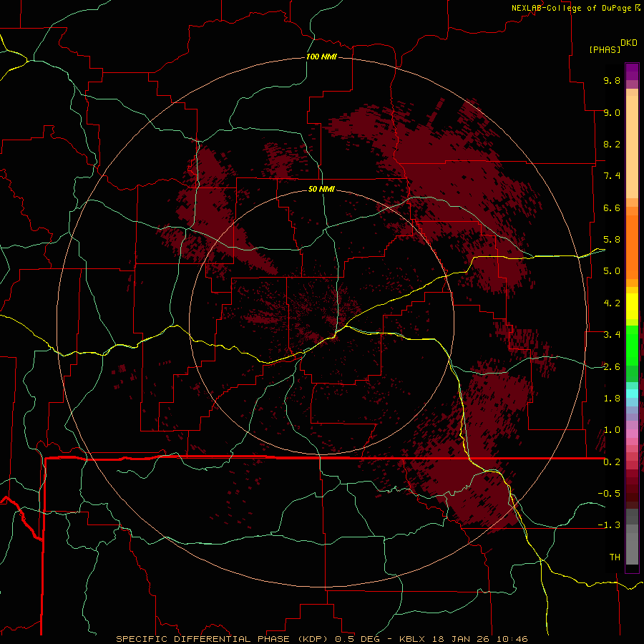Viewport: 644px width, 644px height.
Task: Click the 2.6 value on the color scale
Action: pos(612,367)
